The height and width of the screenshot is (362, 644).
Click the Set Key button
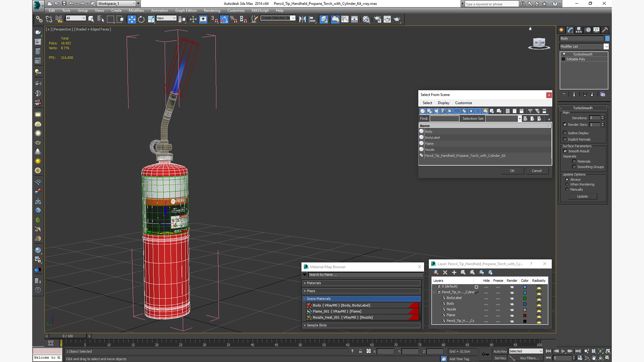click(500, 358)
